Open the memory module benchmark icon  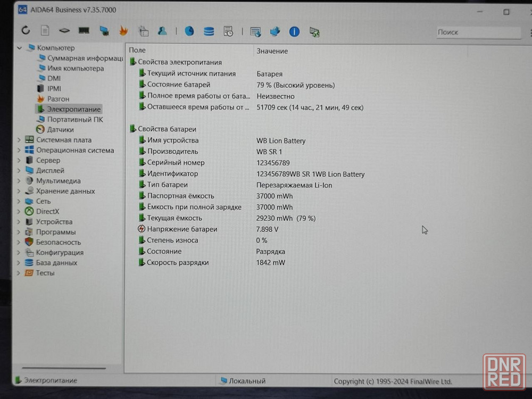[x=84, y=31]
